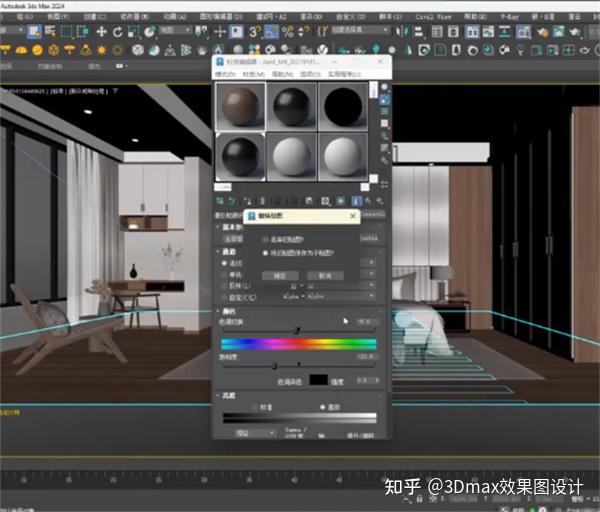Click the 取消 cancel button in replace map dialog
Screen dimensions: 600x512
pyautogui.click(x=325, y=276)
